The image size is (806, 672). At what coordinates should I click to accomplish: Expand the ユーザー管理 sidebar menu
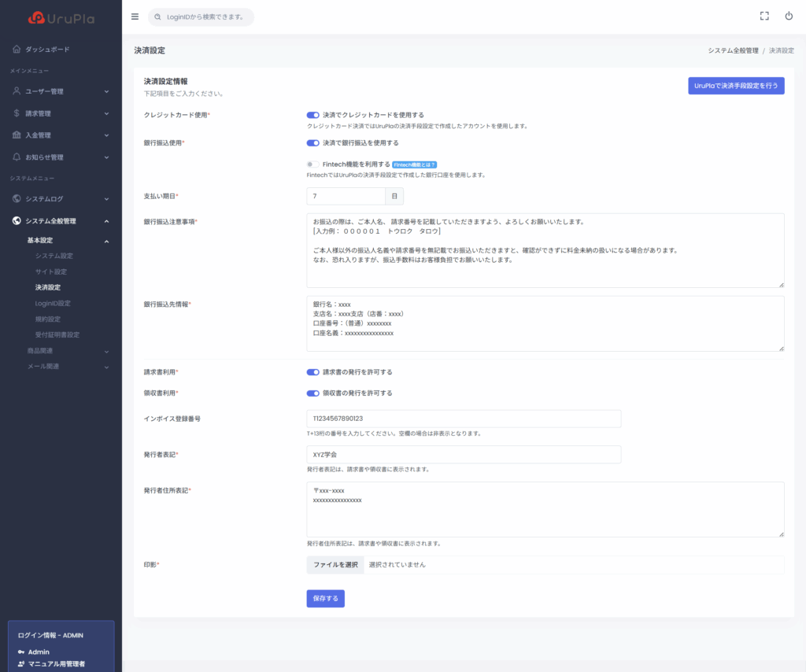[x=106, y=91]
